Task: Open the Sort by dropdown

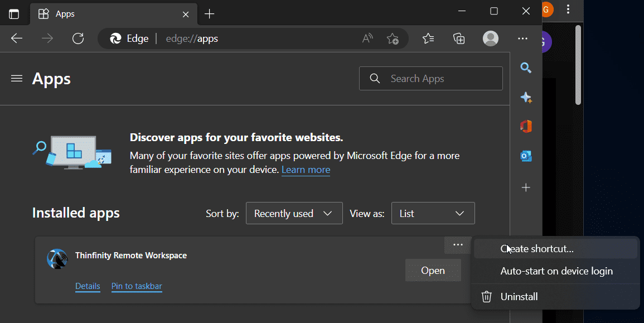Action: (x=294, y=213)
